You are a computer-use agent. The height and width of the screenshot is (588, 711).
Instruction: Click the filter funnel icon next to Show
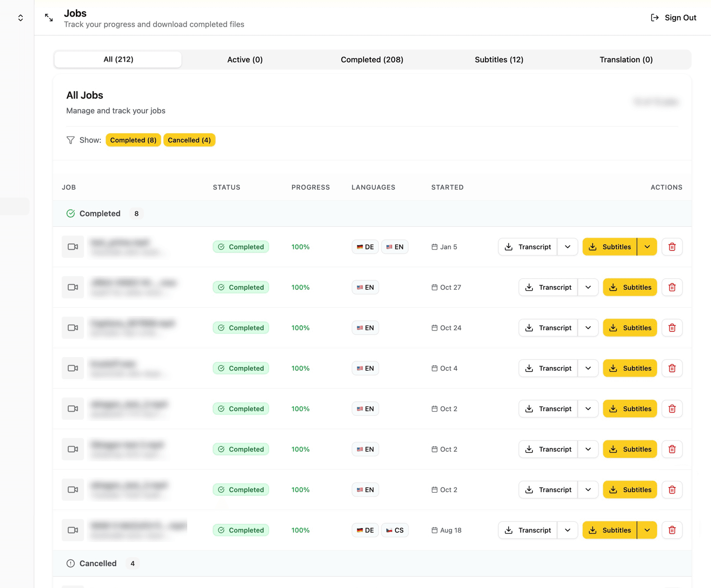click(70, 140)
